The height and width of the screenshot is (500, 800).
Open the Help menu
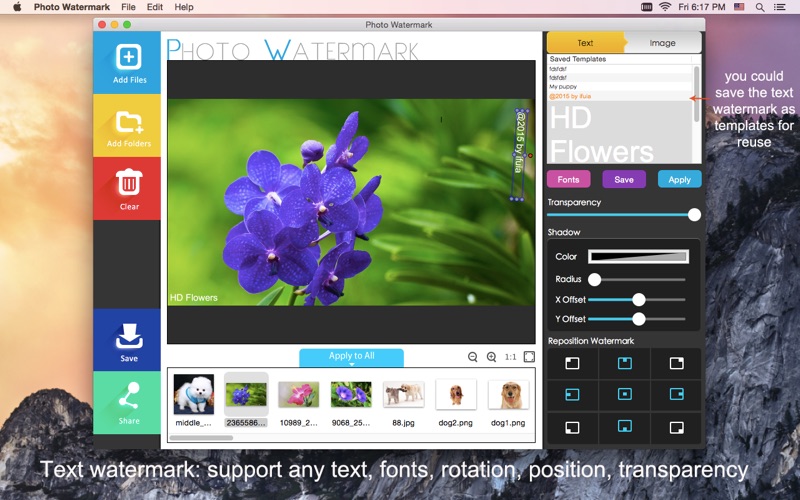click(184, 7)
